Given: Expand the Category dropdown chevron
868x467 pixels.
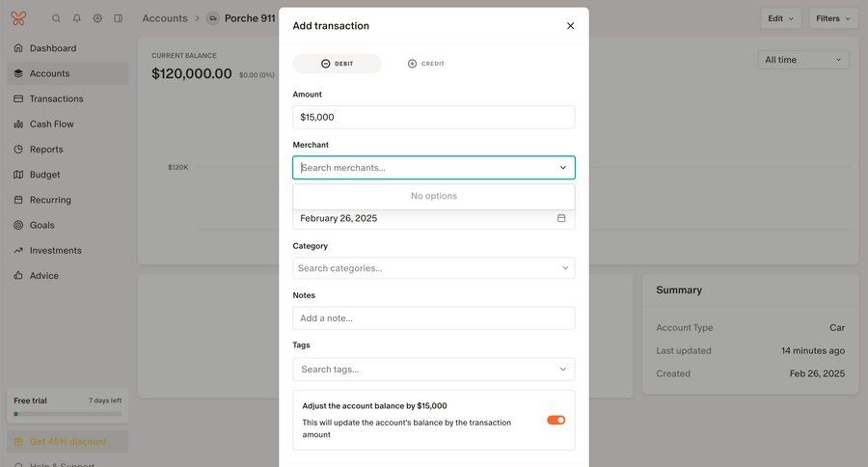Looking at the screenshot, I should (x=565, y=268).
